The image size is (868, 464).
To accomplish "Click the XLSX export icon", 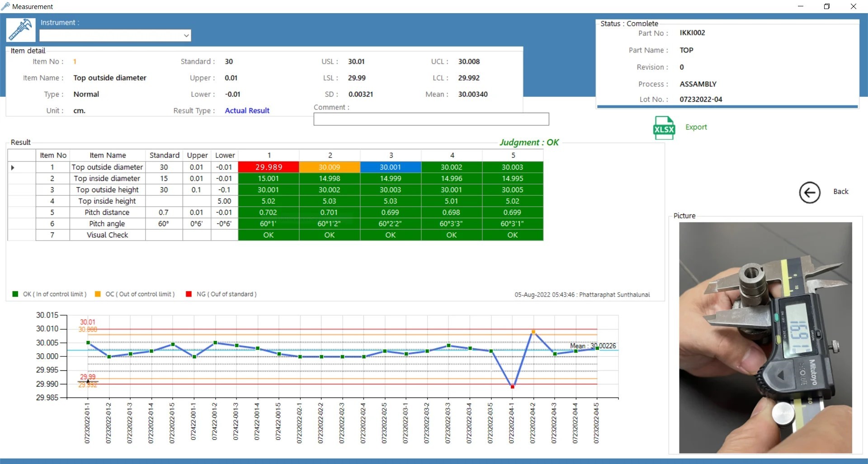I will [664, 128].
